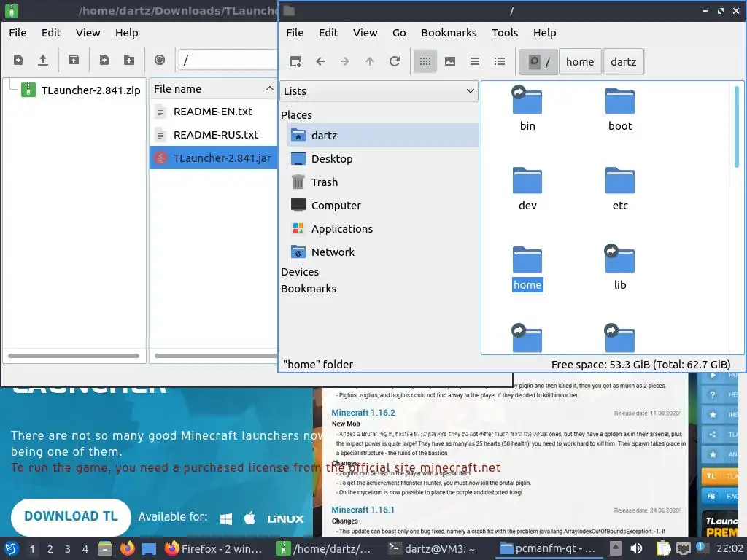
Task: Click the circular Stop icon in the archive manager
Action: pos(160,60)
